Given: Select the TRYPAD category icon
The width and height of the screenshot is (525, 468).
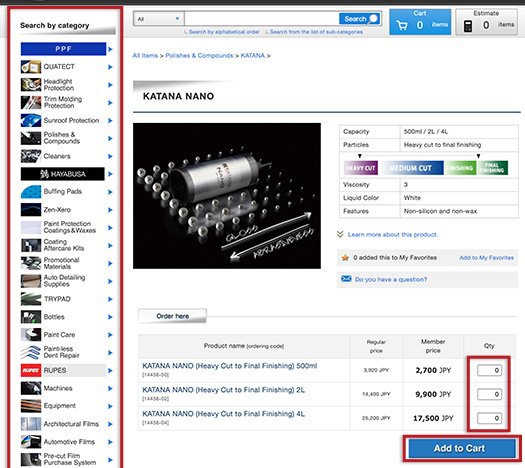Looking at the screenshot, I should (x=31, y=299).
